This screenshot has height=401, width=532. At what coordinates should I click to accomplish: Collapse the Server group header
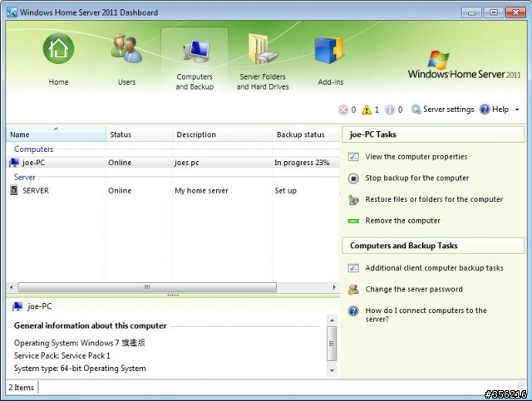click(24, 177)
